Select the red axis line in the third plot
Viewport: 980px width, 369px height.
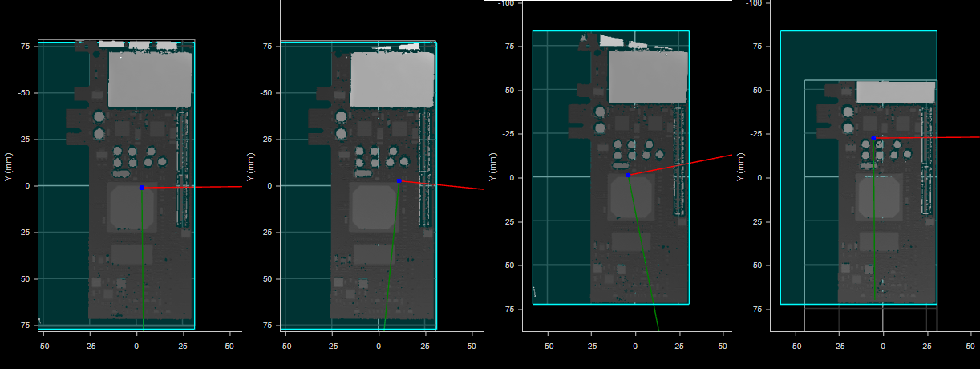coord(690,162)
